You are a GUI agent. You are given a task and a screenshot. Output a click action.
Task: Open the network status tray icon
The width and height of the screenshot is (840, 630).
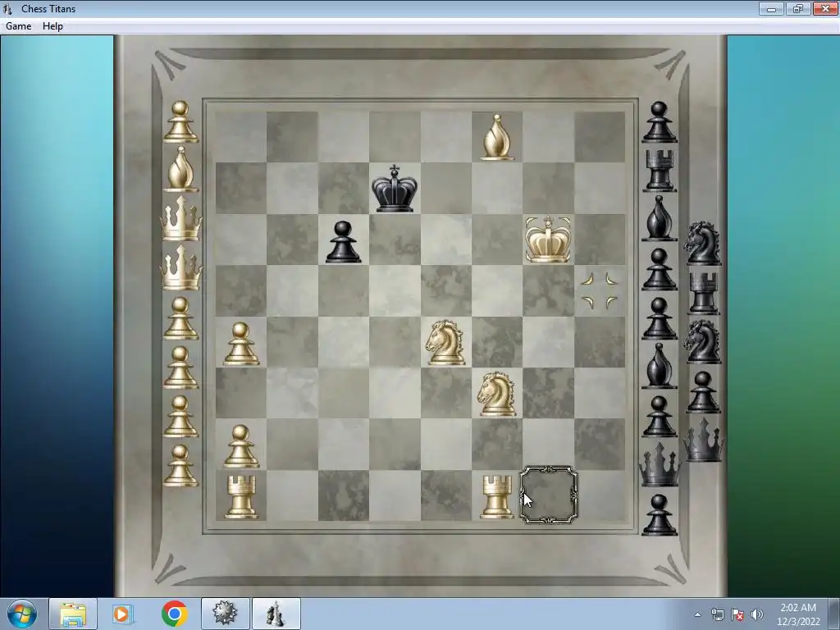[x=717, y=614]
